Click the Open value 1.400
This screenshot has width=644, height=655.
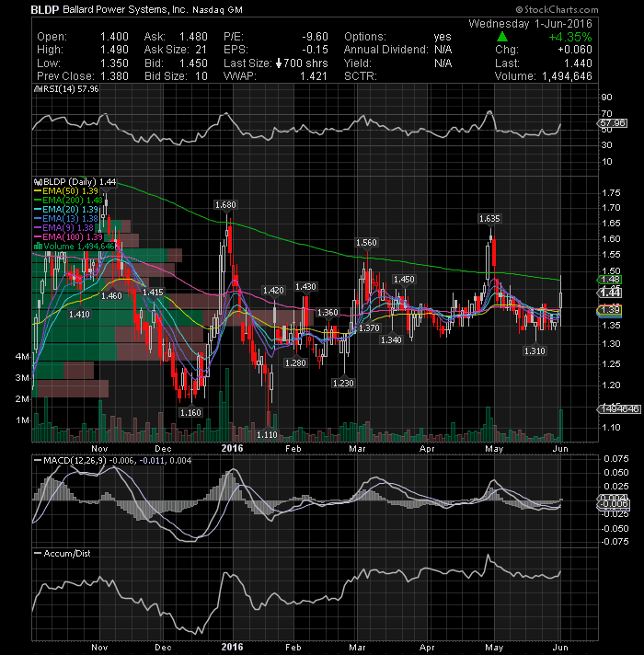114,37
